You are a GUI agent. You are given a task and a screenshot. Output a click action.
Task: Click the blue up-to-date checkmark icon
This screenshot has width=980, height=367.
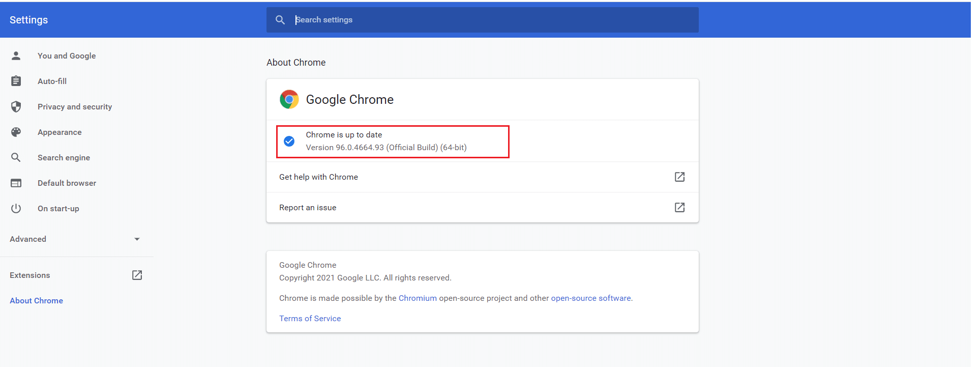(289, 141)
